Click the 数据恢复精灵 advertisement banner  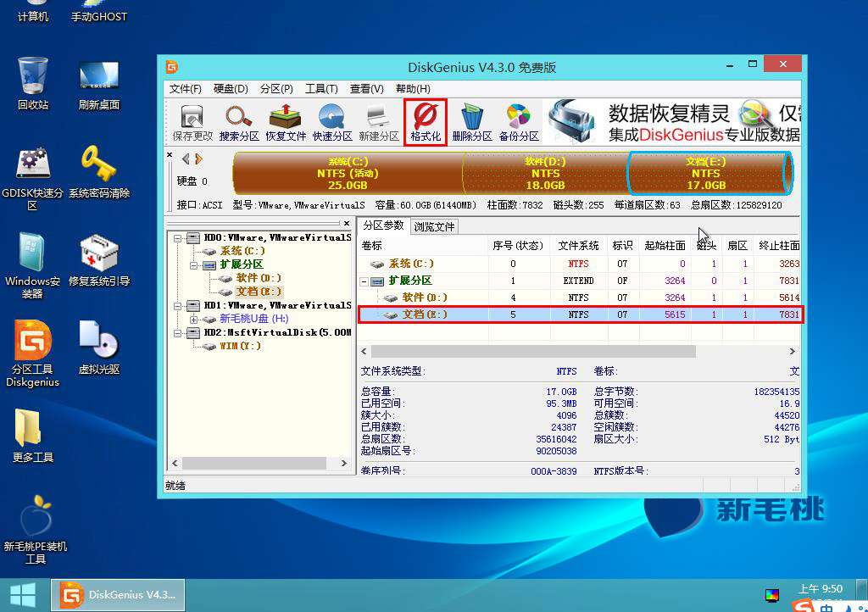(672, 122)
